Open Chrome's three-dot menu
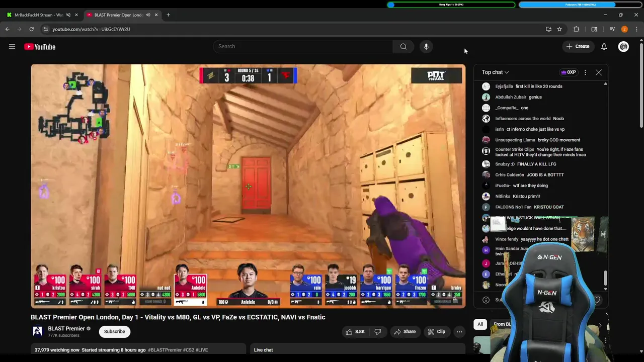The height and width of the screenshot is (362, 644). (x=636, y=29)
